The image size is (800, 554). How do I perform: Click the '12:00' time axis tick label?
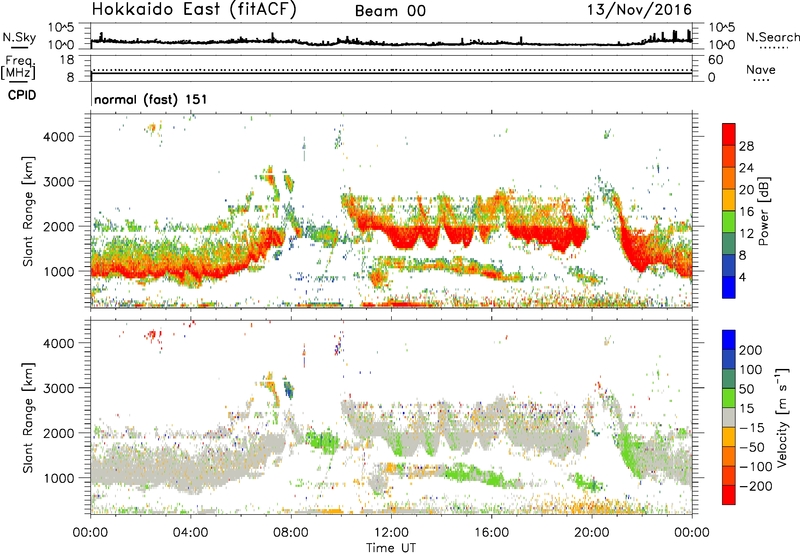[391, 533]
